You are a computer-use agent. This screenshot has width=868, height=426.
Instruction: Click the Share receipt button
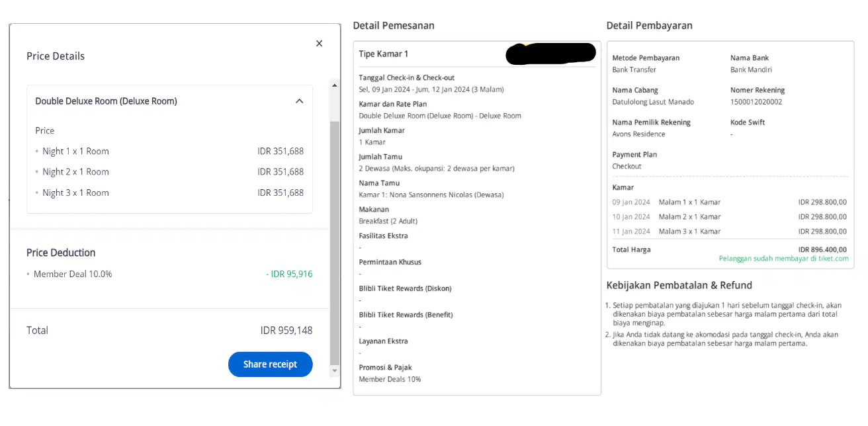tap(270, 364)
